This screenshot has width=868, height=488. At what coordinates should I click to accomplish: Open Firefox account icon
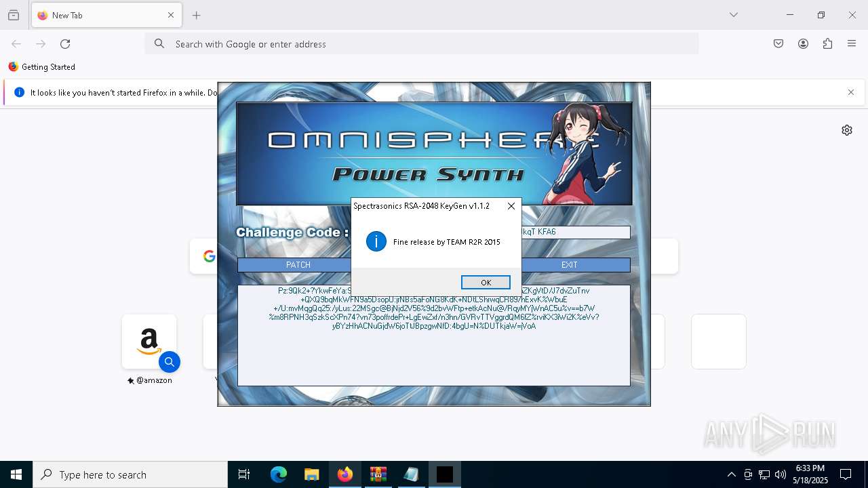coord(803,44)
